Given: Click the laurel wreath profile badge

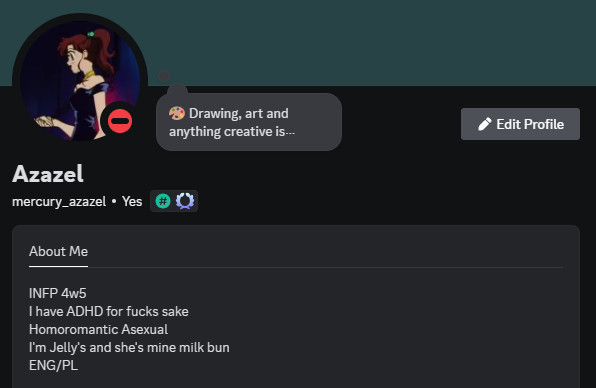Looking at the screenshot, I should point(185,201).
